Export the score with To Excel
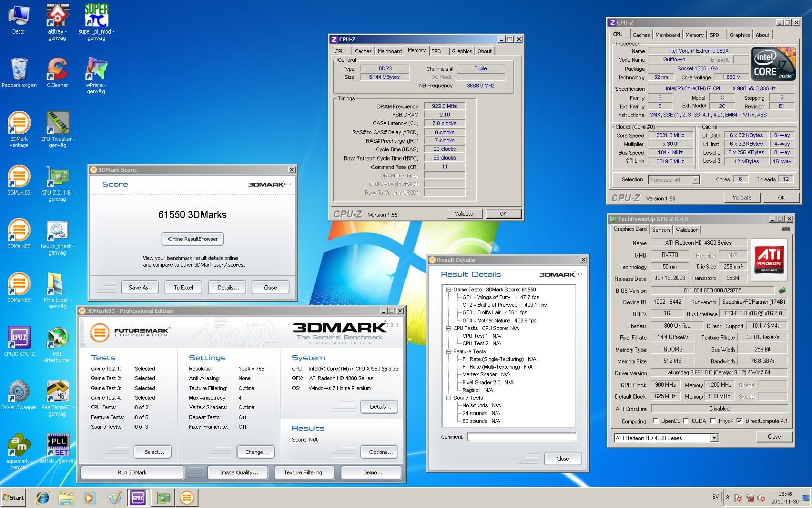 183,287
